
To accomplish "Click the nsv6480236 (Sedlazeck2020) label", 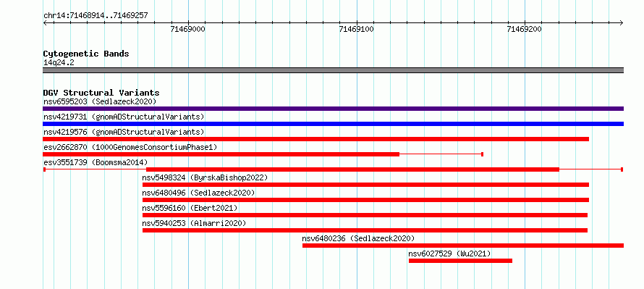I will click(358, 238).
